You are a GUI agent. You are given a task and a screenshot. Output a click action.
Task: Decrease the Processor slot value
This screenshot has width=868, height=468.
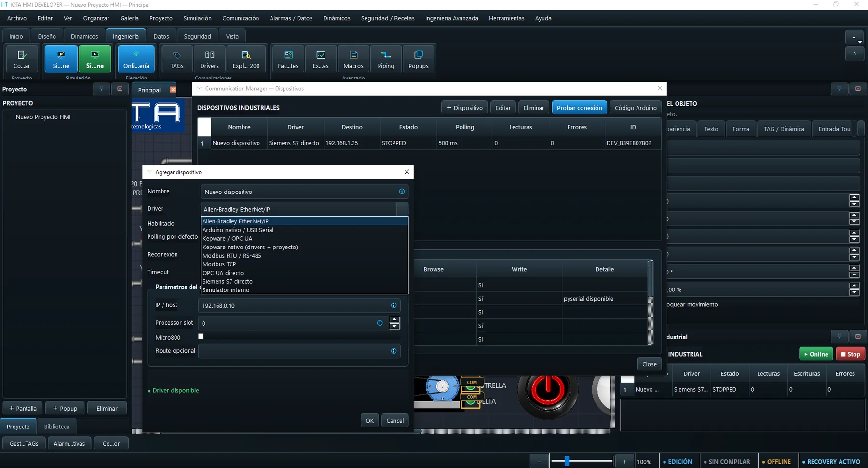pos(394,327)
